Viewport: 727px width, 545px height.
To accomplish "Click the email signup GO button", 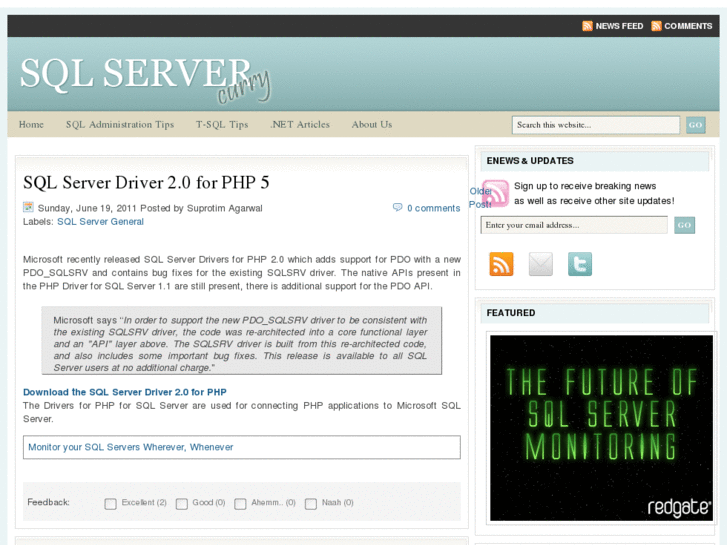I will click(x=684, y=225).
